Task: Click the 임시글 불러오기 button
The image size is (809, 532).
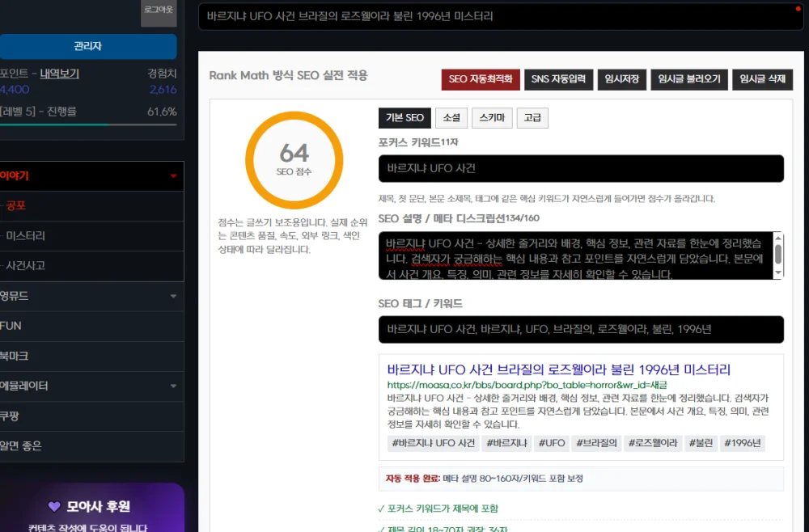Action: [689, 79]
